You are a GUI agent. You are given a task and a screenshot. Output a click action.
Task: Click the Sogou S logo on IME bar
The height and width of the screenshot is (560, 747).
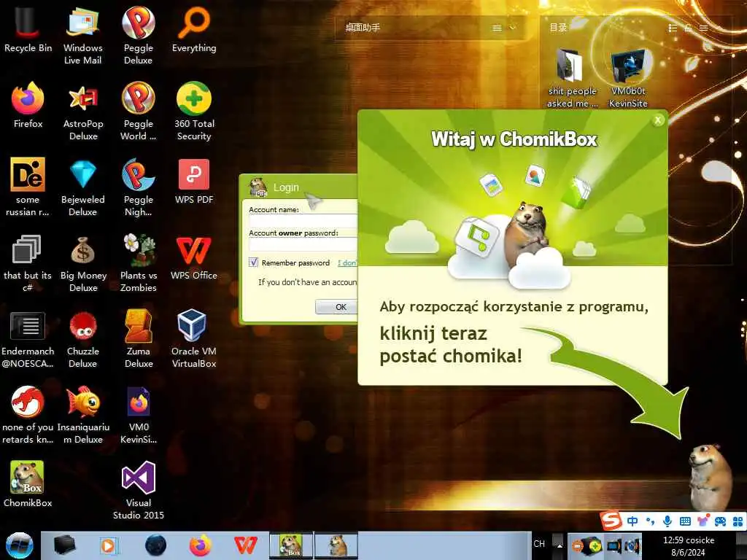[611, 520]
